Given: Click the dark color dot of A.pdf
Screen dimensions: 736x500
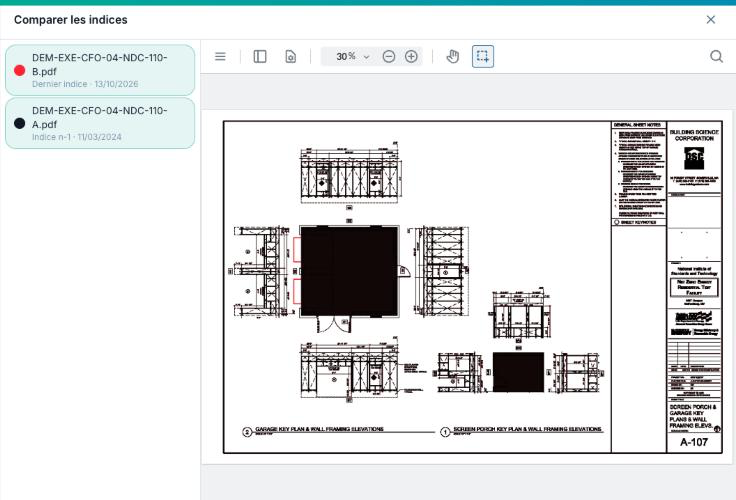Looking at the screenshot, I should tap(20, 123).
